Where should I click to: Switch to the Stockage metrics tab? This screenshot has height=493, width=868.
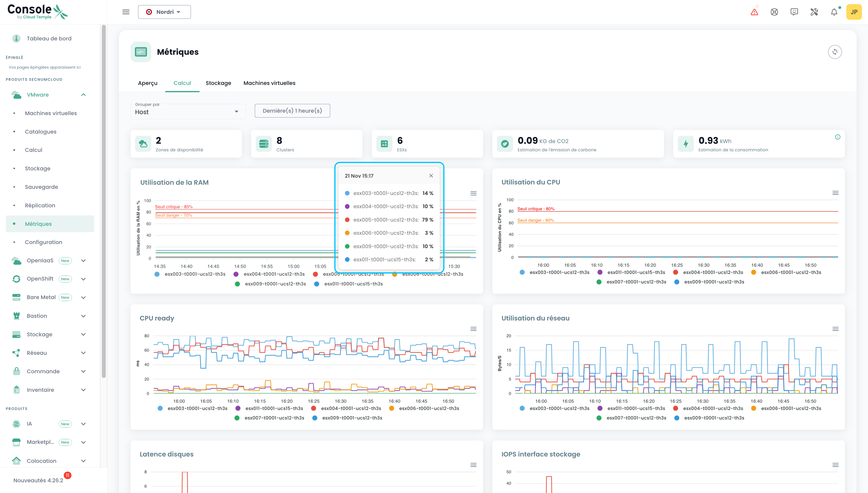[x=218, y=83]
